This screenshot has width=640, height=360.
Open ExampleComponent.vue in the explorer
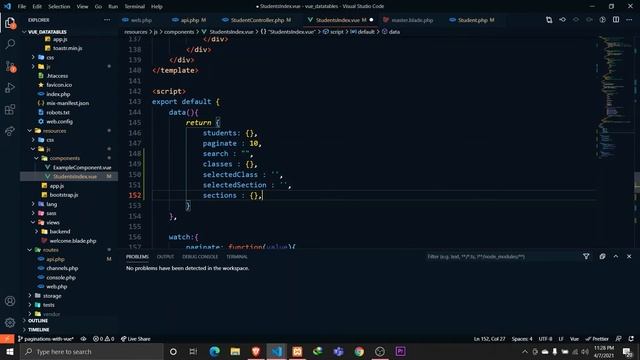82,167
